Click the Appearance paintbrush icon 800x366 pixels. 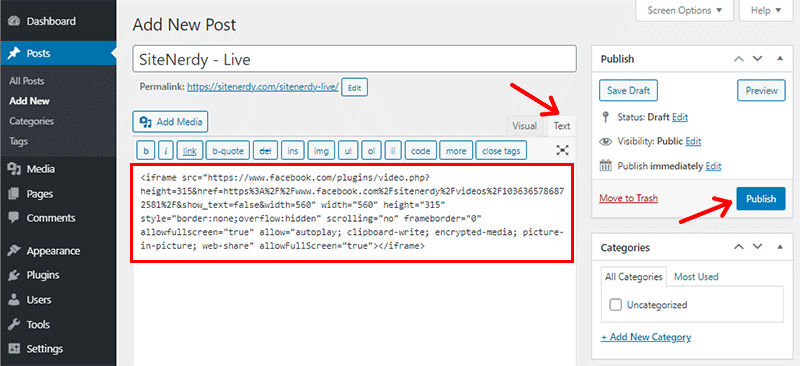tap(14, 251)
